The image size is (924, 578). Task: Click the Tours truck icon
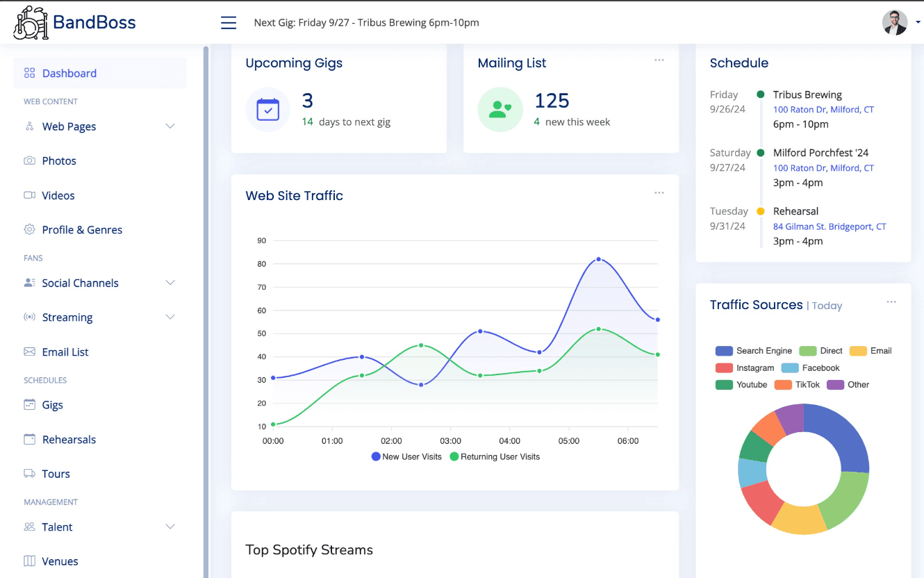click(x=29, y=474)
